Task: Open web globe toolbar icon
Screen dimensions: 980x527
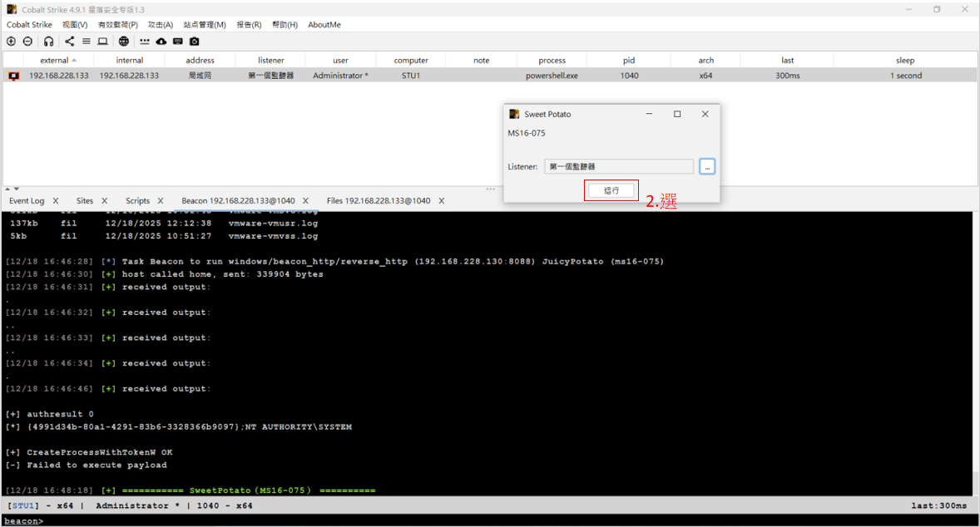Action: tap(124, 42)
